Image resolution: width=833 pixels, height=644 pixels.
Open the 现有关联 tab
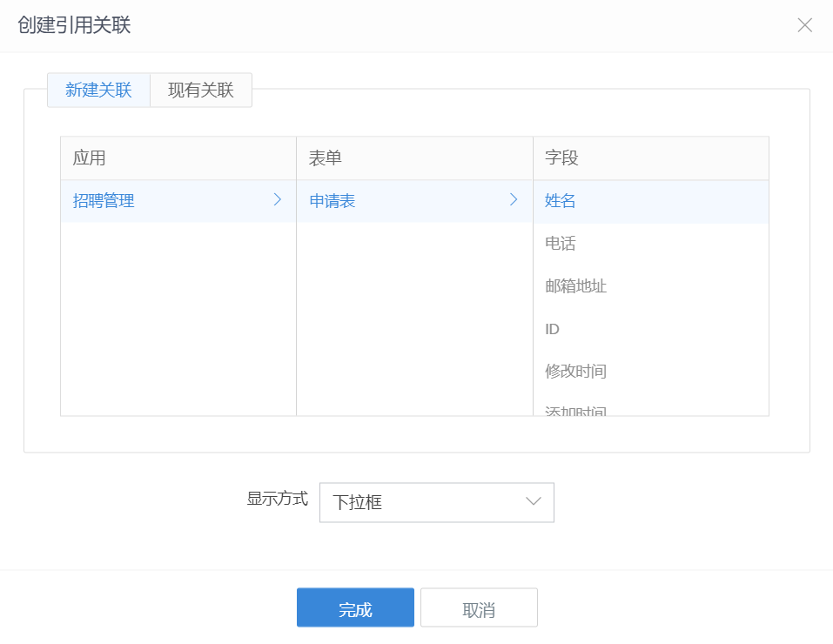pos(201,91)
